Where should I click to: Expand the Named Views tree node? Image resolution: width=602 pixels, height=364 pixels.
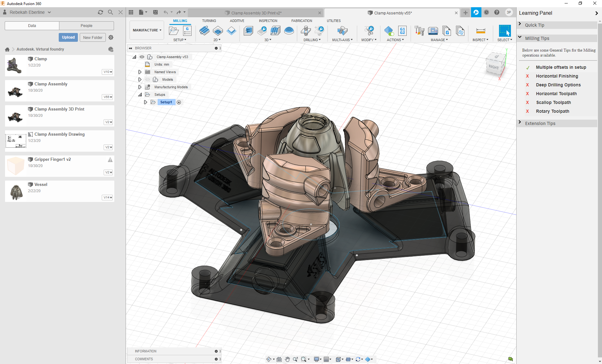pyautogui.click(x=140, y=72)
